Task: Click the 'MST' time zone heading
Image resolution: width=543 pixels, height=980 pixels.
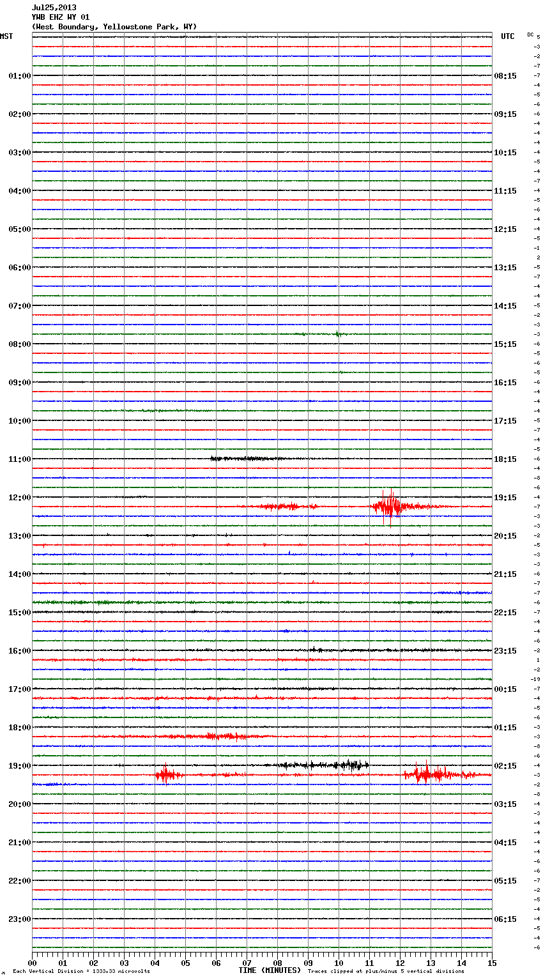Action: pos(6,36)
